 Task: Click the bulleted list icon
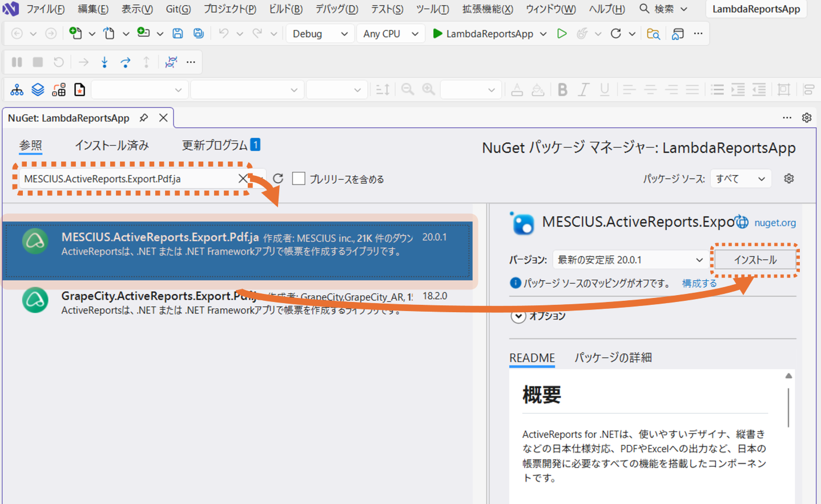[717, 90]
